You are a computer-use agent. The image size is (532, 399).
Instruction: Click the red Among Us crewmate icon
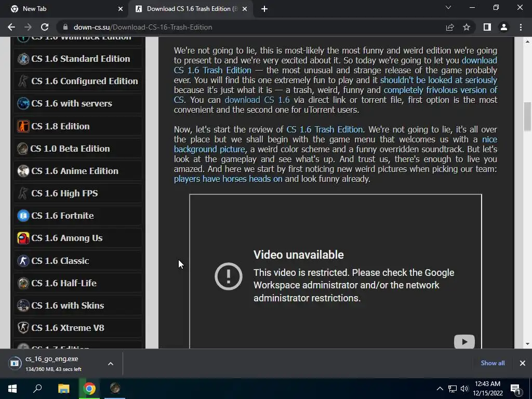(23, 238)
